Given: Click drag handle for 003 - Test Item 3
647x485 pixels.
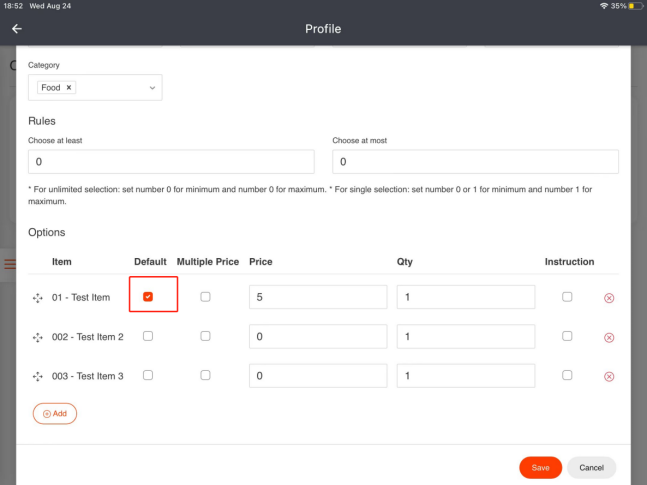Looking at the screenshot, I should point(38,376).
